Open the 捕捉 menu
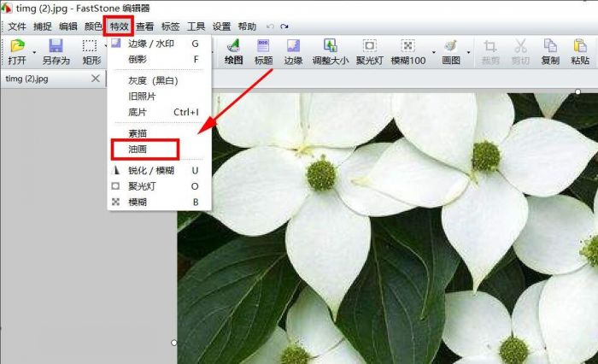598x364 pixels. 43,26
